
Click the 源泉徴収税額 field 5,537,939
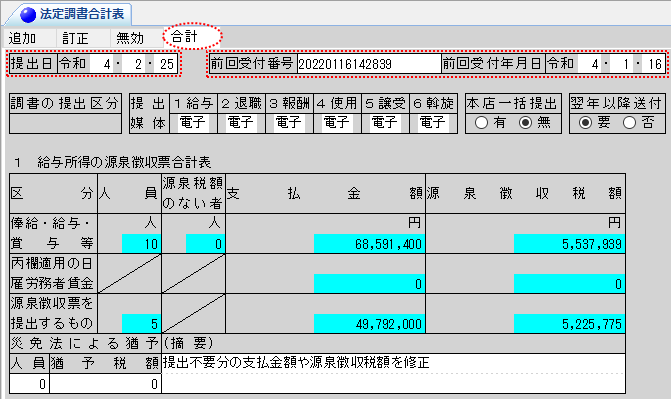569,244
